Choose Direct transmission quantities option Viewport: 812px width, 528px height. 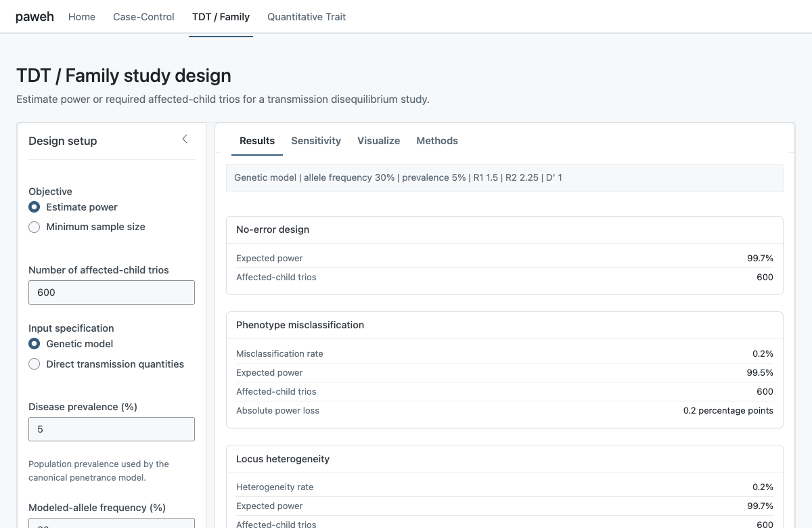[106, 364]
